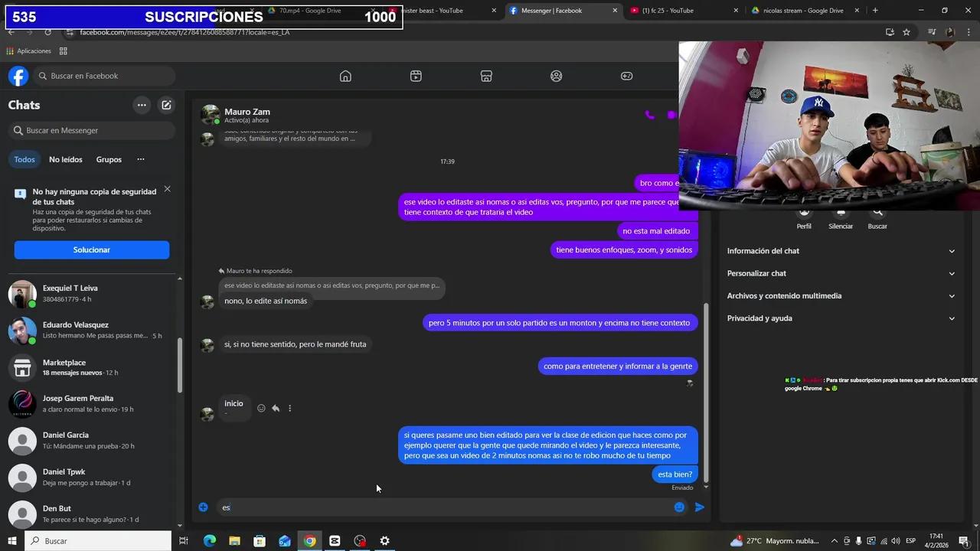
Task: Open attachment plus icon in message composer
Action: pos(203,507)
